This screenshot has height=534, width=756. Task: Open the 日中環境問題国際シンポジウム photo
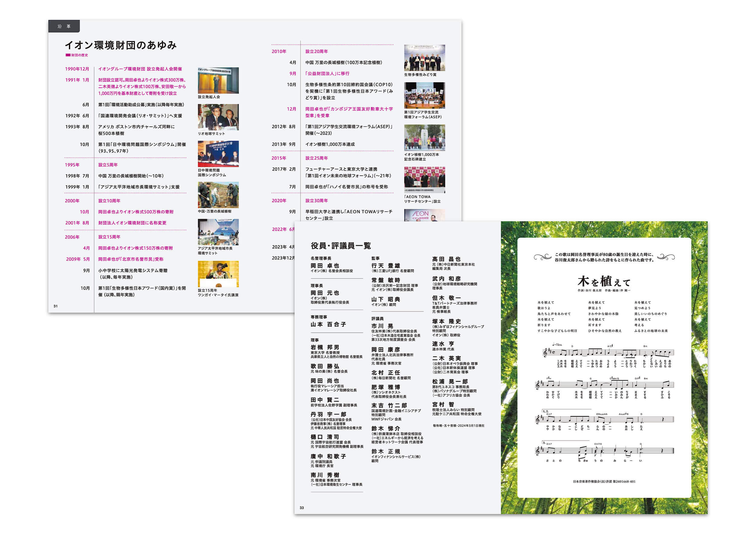[x=218, y=154]
